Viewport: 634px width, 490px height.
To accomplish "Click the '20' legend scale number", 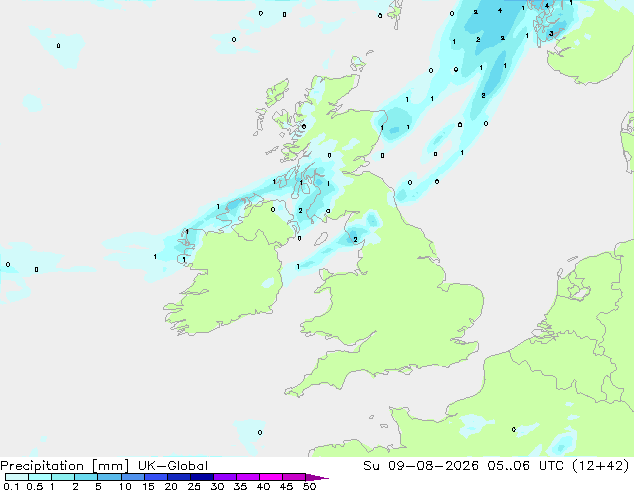I will coord(171,486).
